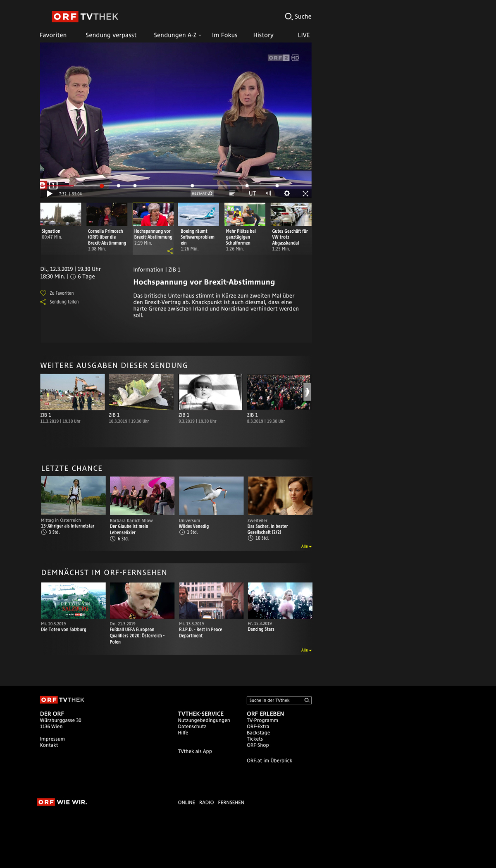
Task: Open the History menu item
Action: click(263, 35)
